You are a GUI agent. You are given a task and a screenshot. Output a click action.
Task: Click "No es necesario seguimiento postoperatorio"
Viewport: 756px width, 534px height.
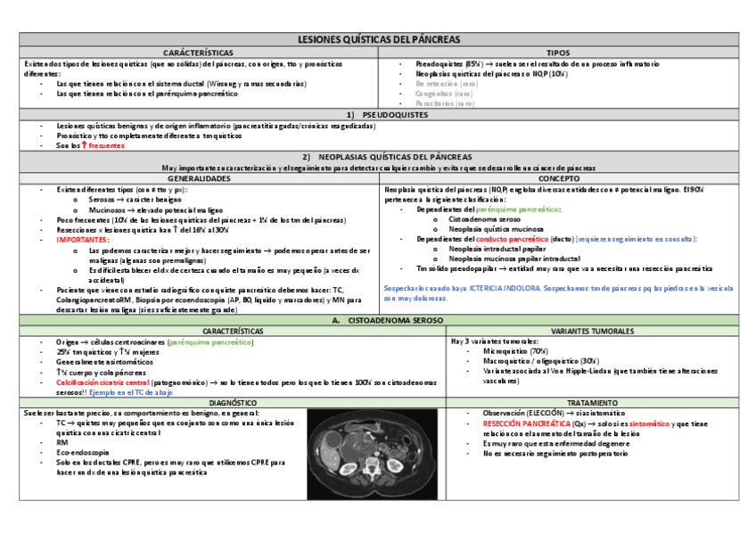point(555,454)
